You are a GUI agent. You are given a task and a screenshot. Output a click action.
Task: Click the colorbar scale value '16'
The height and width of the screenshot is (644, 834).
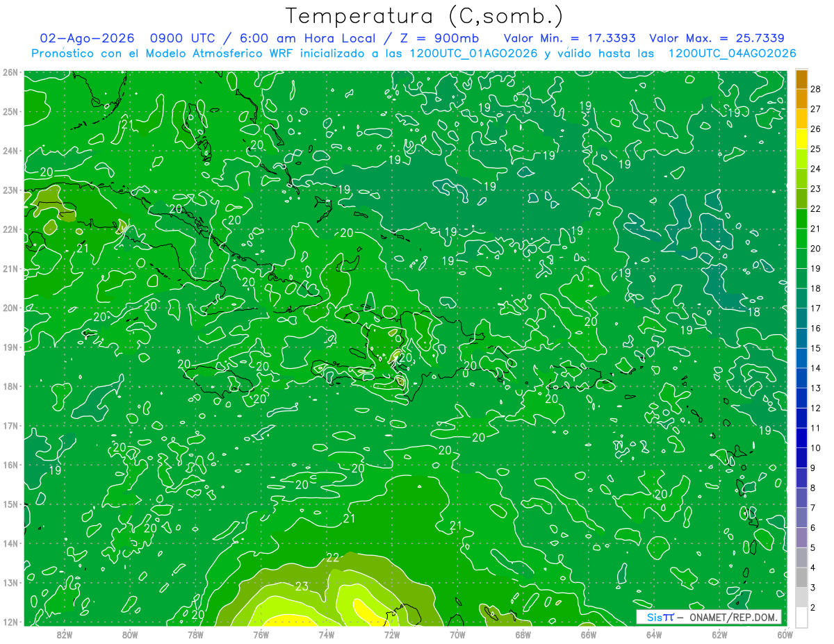[816, 329]
